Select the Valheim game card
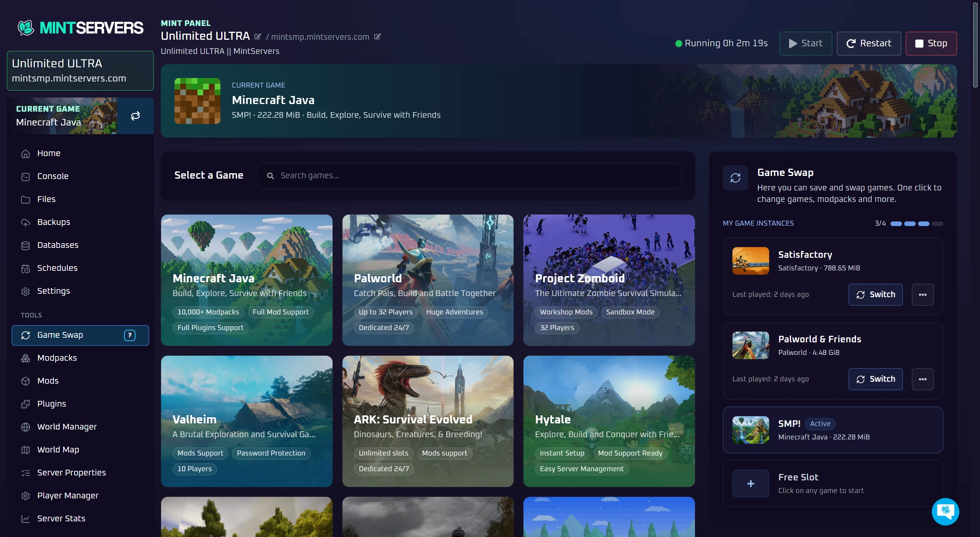 click(247, 421)
